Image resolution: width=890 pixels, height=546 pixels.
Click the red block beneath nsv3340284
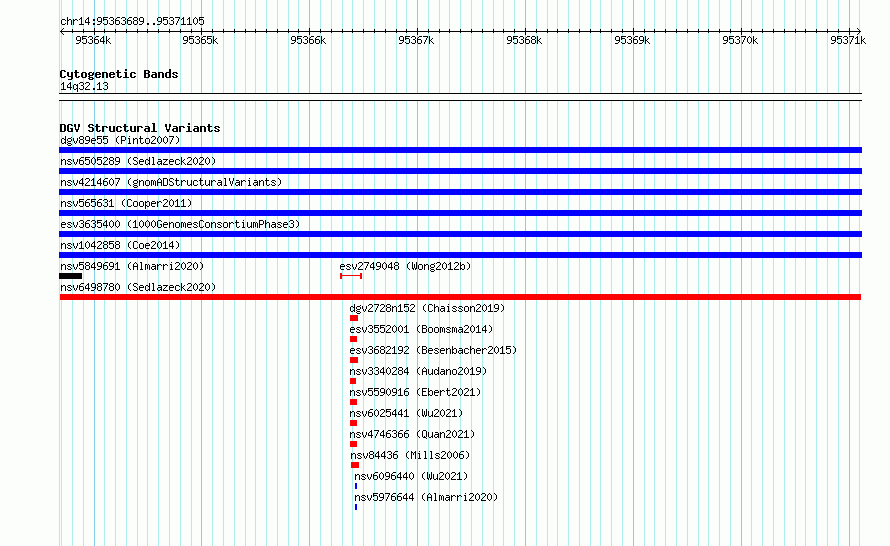point(352,381)
